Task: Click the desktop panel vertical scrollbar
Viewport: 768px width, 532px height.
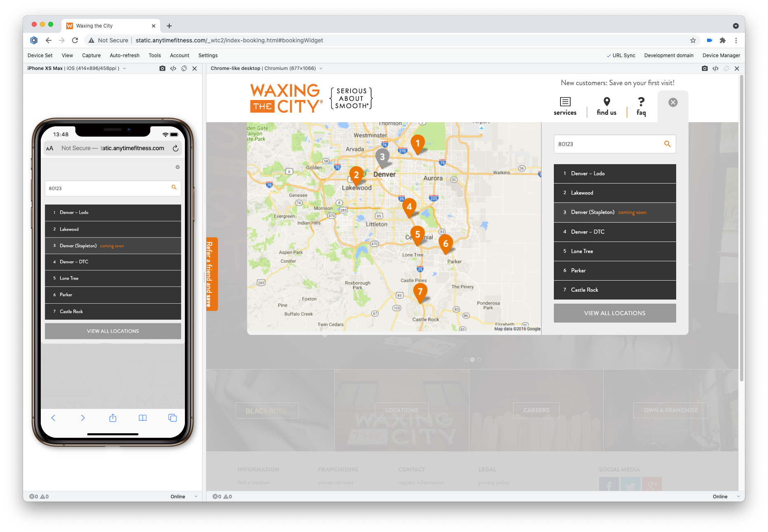Action: [x=742, y=228]
